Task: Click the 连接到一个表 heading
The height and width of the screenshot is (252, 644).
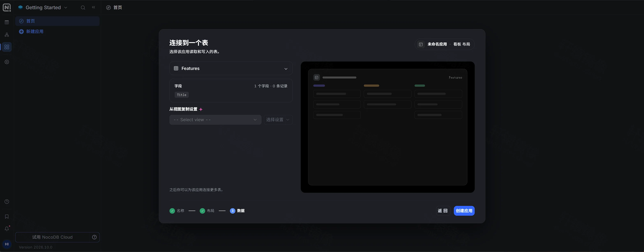Action: (189, 43)
